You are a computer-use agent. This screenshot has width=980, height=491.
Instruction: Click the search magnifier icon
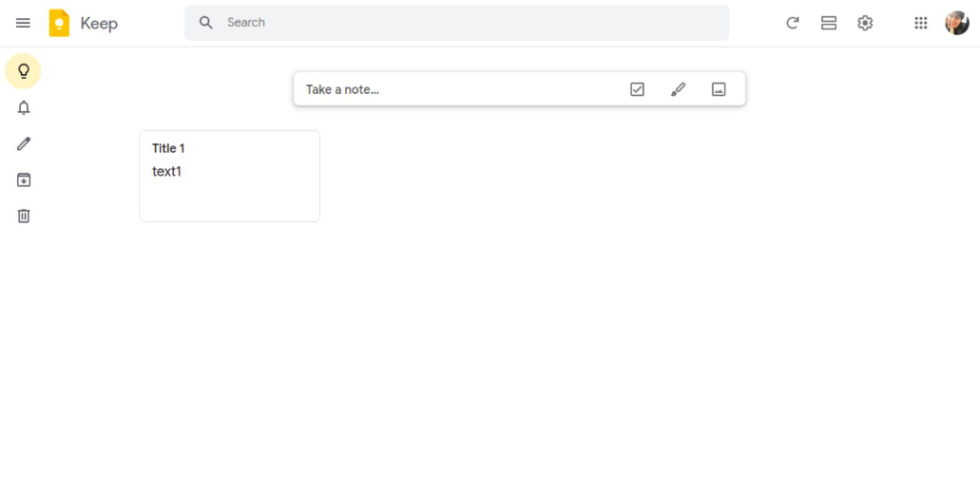click(x=205, y=23)
